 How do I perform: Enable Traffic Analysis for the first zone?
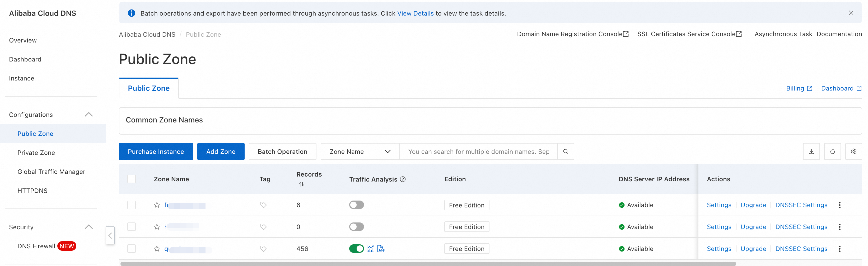[356, 205]
